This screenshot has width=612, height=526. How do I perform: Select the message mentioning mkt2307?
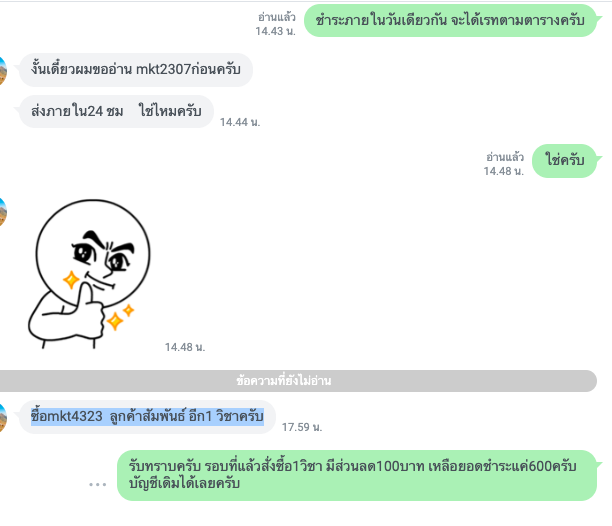coord(136,69)
